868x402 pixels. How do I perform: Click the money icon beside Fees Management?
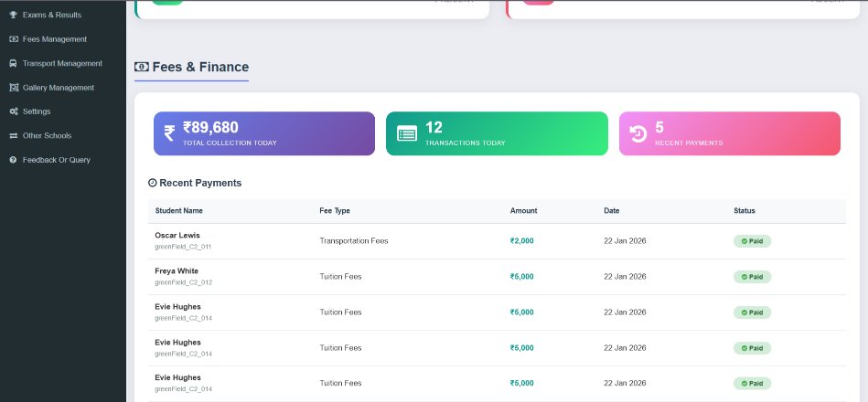[x=14, y=39]
